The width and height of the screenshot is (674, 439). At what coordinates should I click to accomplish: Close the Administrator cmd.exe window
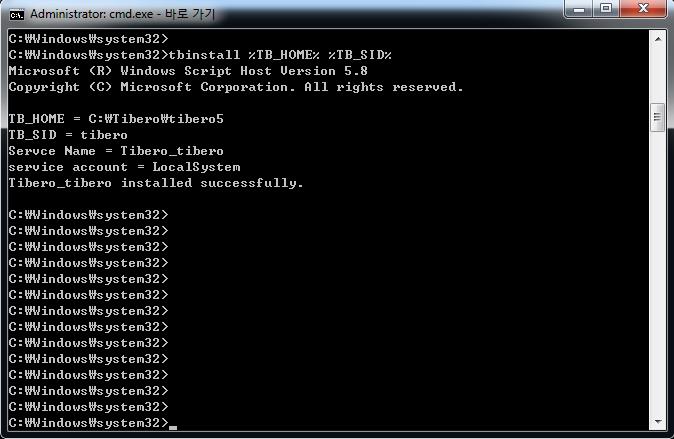tap(642, 11)
